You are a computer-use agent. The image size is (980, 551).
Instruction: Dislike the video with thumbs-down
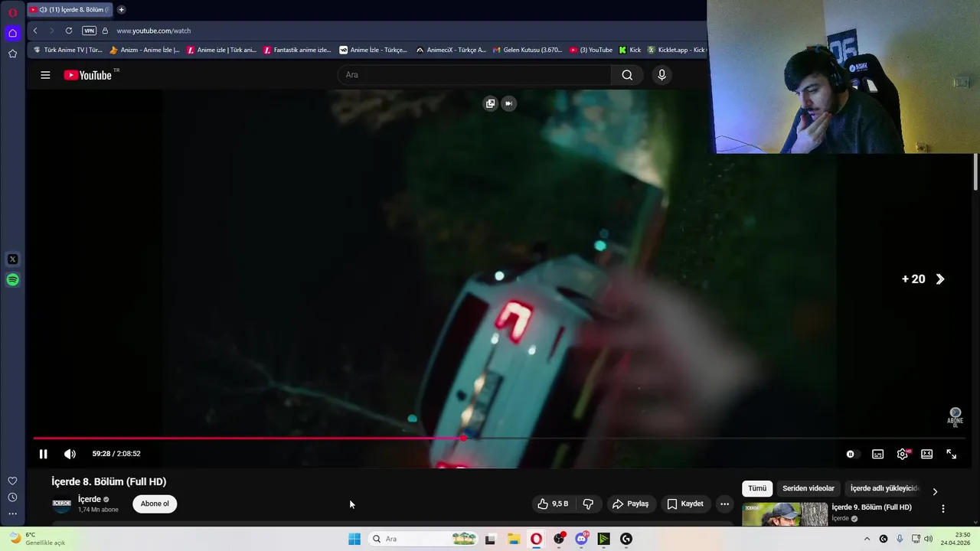[588, 504]
